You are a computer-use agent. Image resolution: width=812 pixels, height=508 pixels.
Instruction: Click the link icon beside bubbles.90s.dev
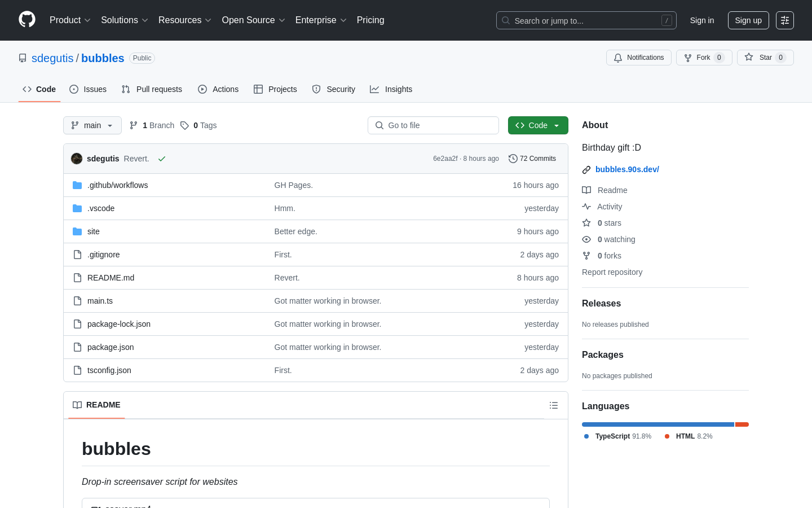(586, 170)
